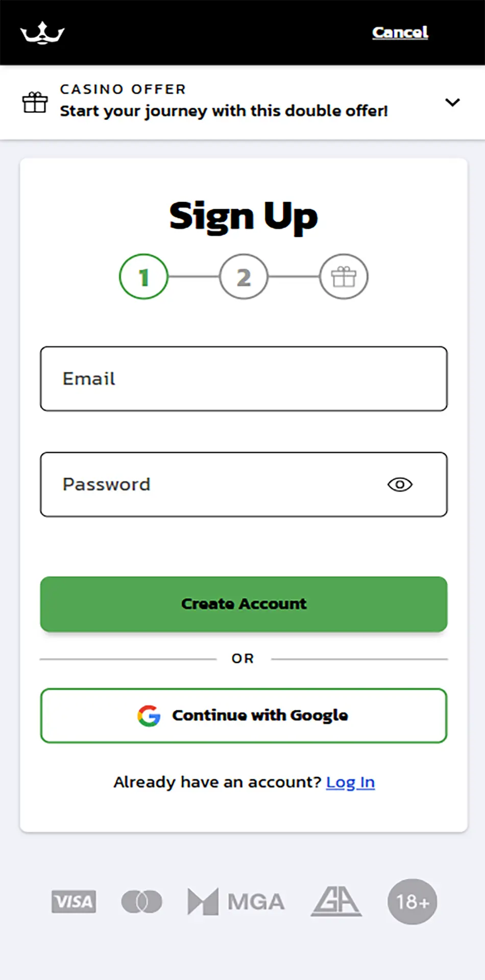Click Cancel in the top bar
The width and height of the screenshot is (485, 980).
(400, 32)
